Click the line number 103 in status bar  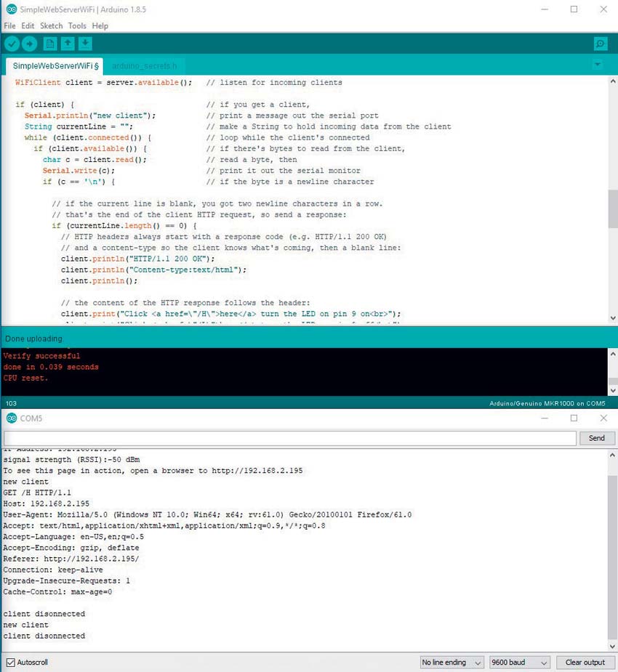coord(11,403)
